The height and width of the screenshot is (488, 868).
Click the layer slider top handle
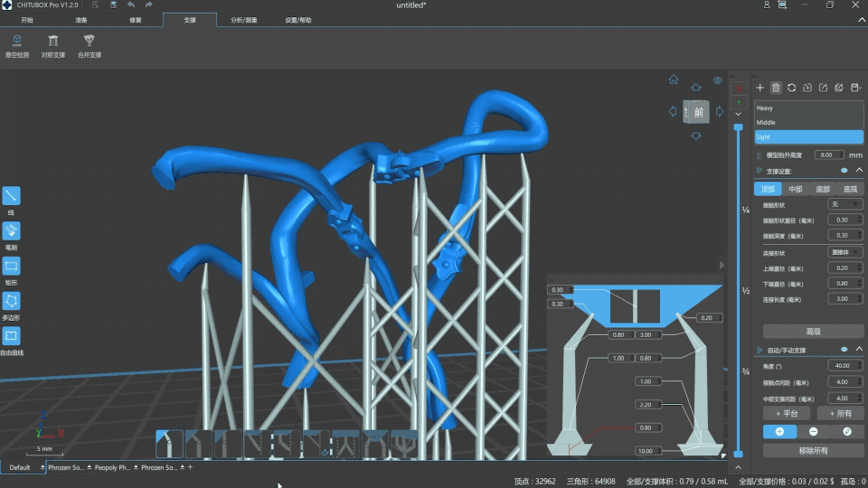738,127
